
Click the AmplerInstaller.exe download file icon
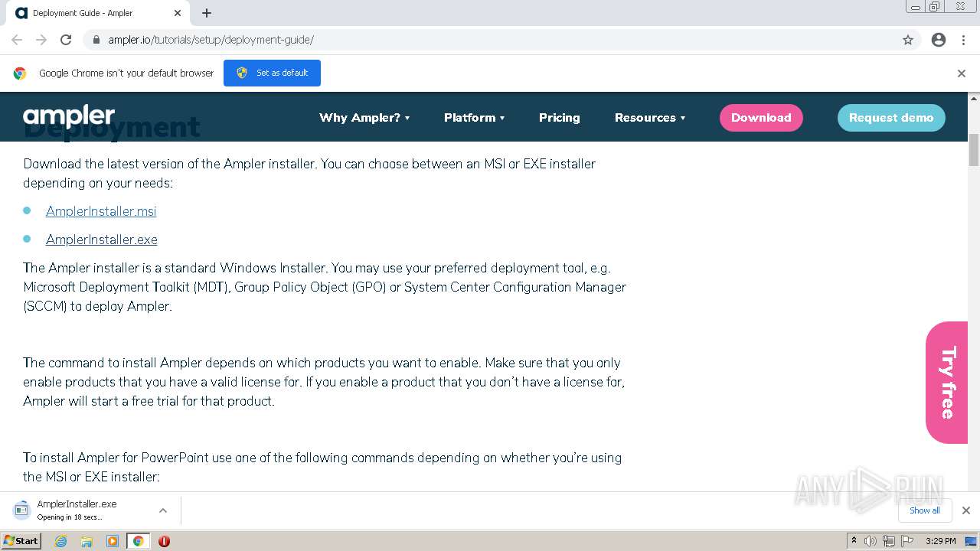pyautogui.click(x=22, y=510)
